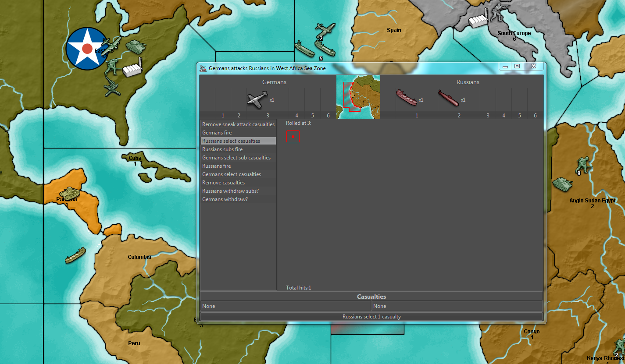The image size is (625, 364).
Task: Select 'Remove sneak attack casualties' step
Action: tap(238, 124)
